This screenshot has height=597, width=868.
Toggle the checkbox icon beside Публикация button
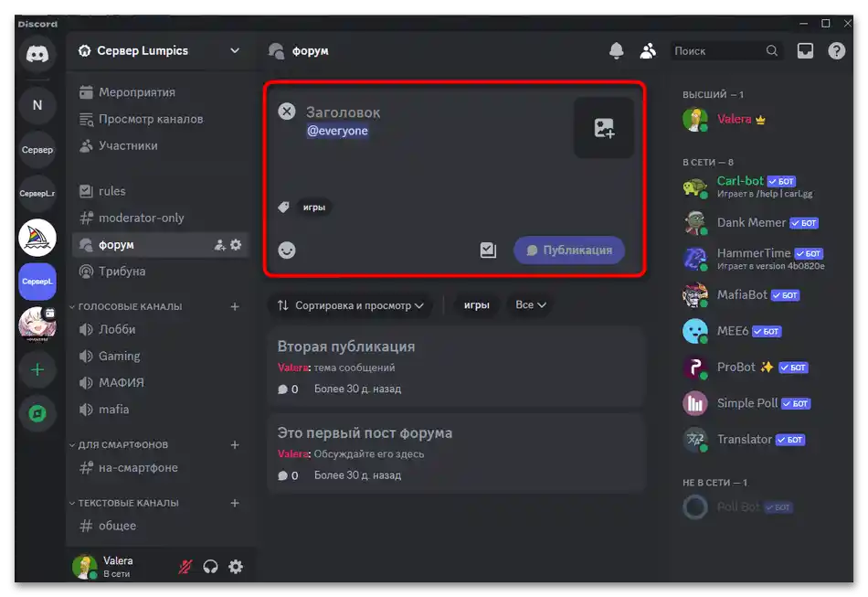(x=488, y=250)
